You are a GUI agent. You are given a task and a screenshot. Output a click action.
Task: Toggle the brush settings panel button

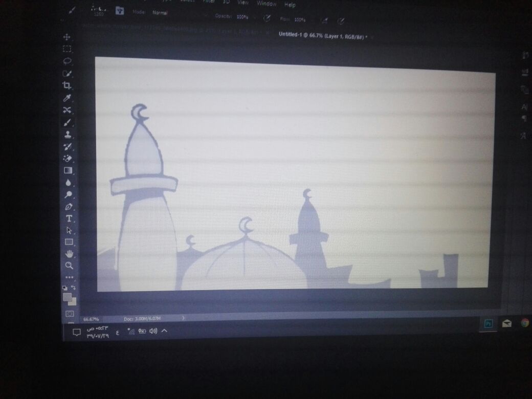(120, 10)
